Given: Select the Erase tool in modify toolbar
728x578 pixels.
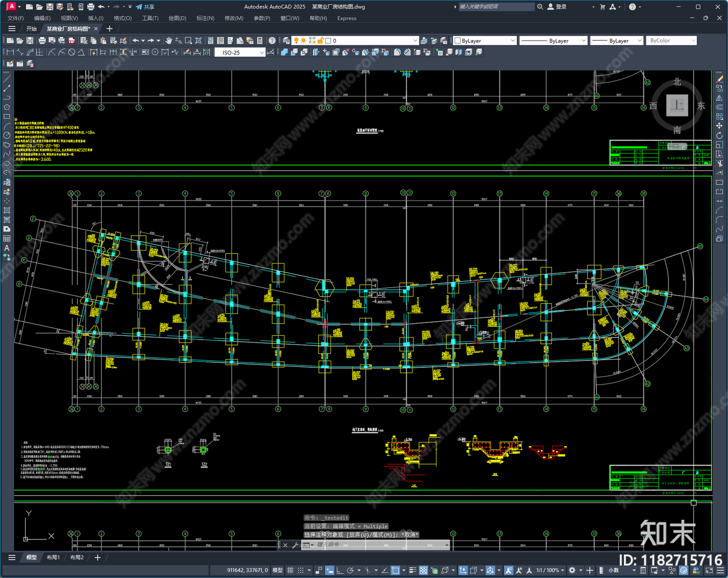Looking at the screenshot, I should pyautogui.click(x=719, y=79).
